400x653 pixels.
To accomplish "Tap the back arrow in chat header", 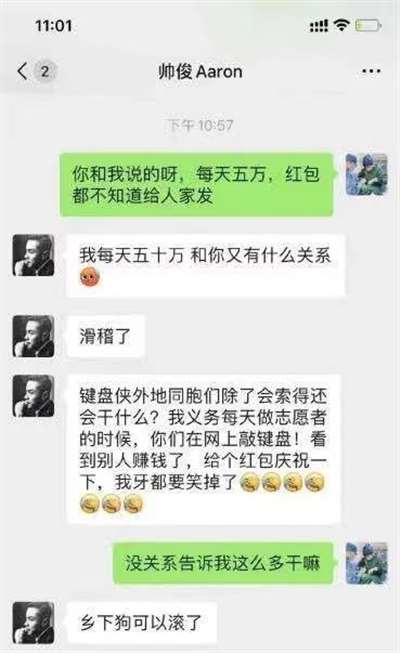I will [22, 71].
